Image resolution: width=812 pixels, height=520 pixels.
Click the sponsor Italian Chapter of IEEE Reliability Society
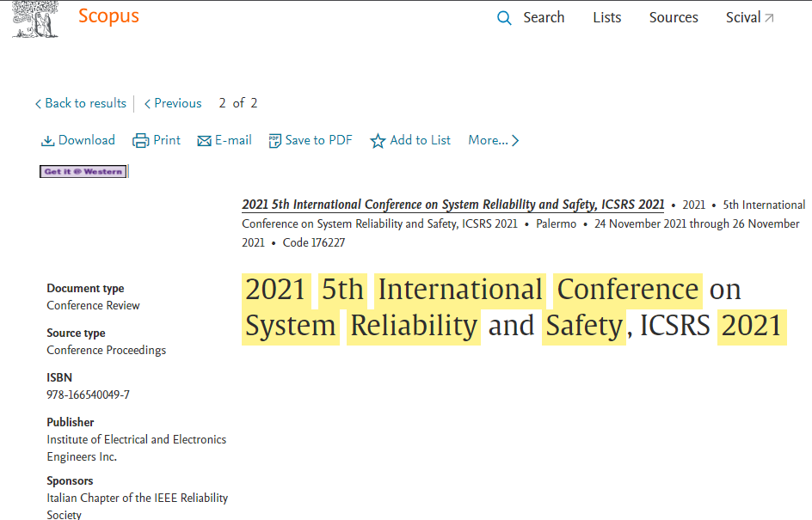[x=138, y=506]
